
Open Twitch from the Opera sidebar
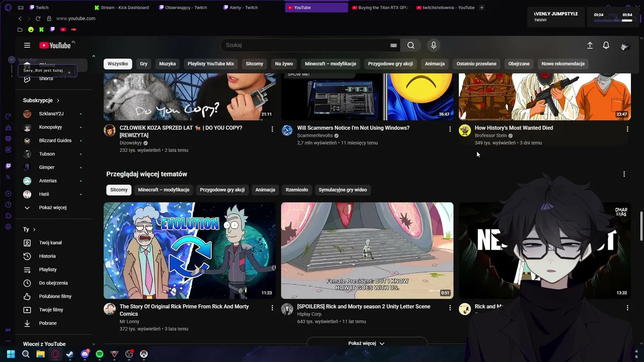8,166
